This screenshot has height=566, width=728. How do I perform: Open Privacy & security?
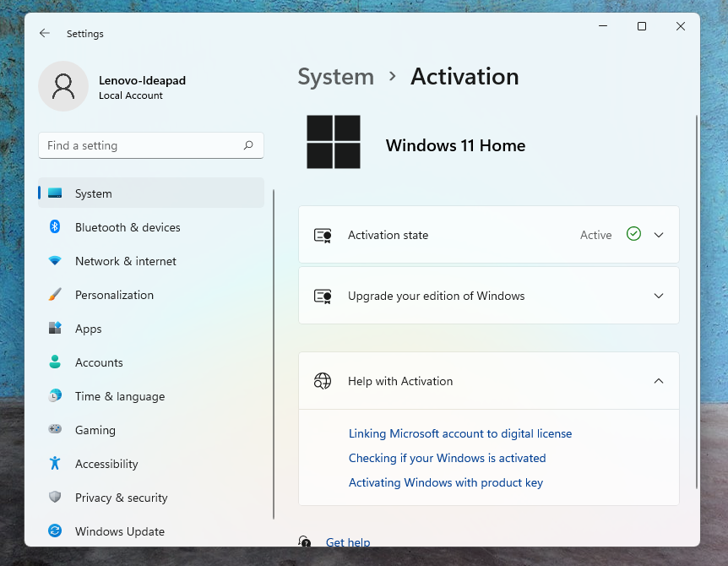click(151, 498)
